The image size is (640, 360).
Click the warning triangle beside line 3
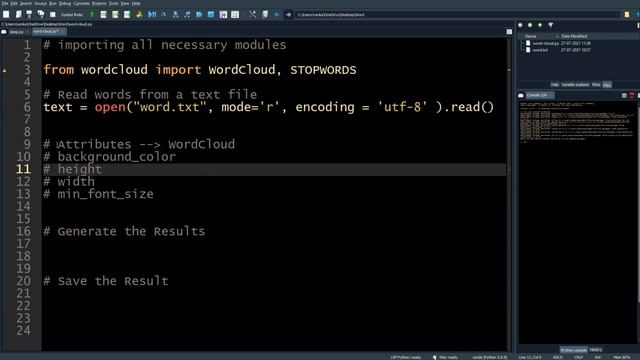tap(4, 70)
